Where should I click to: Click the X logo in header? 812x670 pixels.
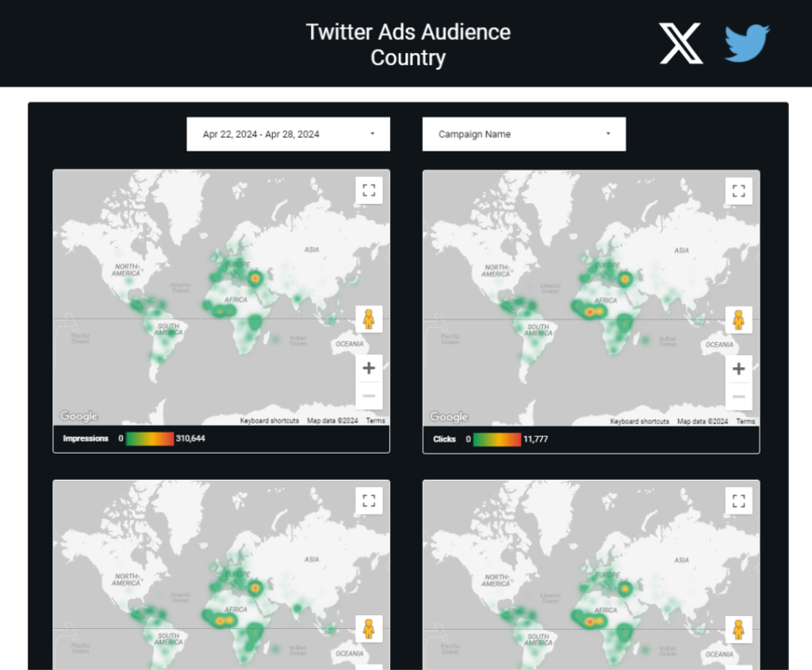[x=680, y=44]
